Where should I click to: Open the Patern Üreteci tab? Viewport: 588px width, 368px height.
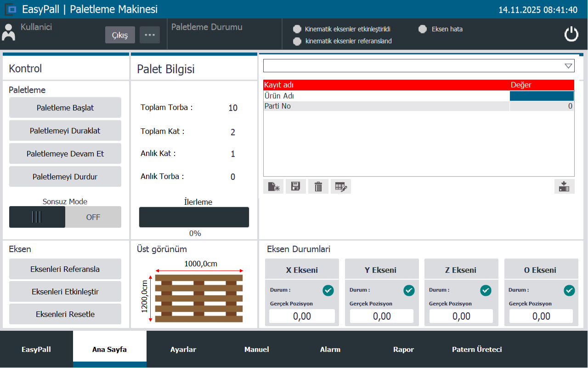[x=477, y=350]
